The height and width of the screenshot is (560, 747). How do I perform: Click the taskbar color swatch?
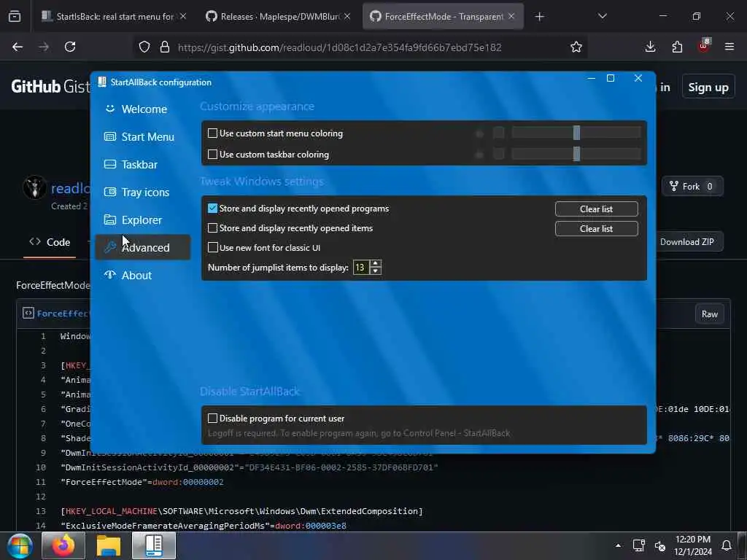(498, 154)
